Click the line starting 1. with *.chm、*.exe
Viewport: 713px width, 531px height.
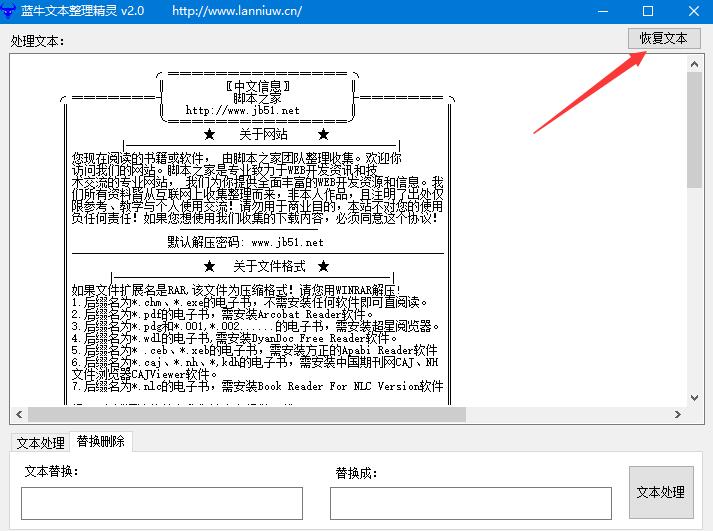250,302
